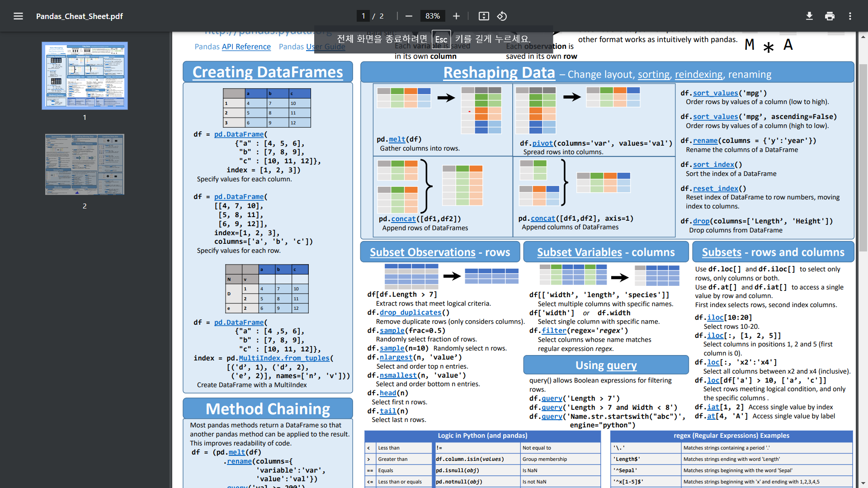This screenshot has width=868, height=488.
Task: Open the sorting link in Reshaping header
Action: coord(654,75)
